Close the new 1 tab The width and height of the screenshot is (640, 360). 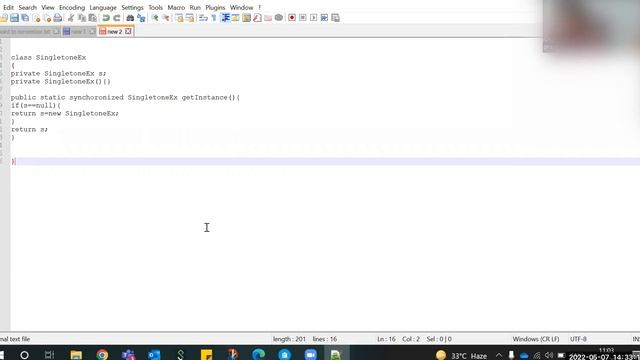[x=92, y=31]
